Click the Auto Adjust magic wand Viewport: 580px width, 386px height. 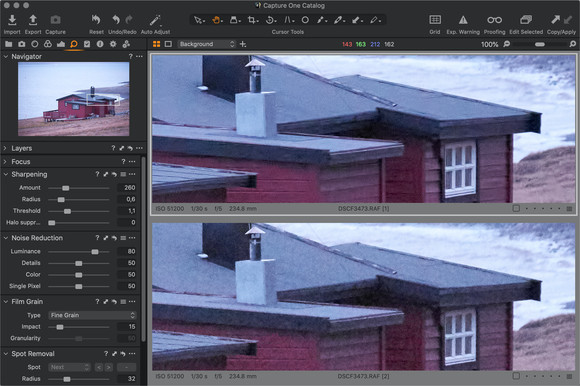tap(155, 20)
